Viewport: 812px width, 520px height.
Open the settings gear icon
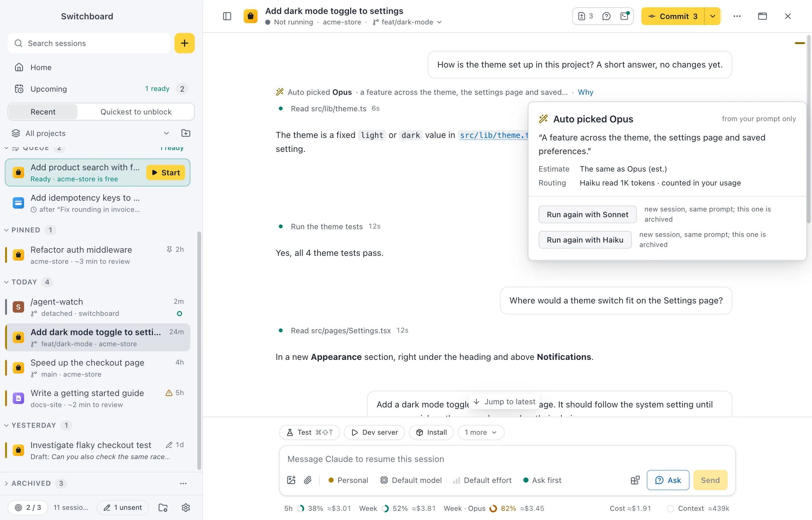186,508
